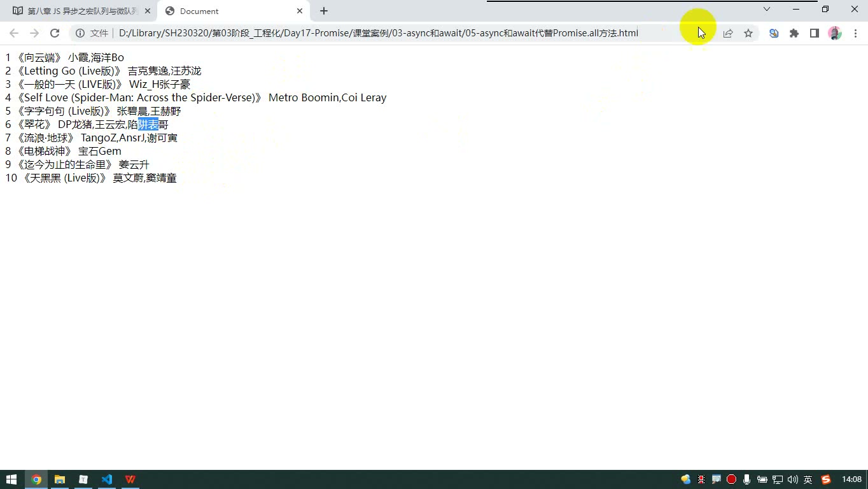
Task: Click the microphone tray icon
Action: [x=746, y=479]
